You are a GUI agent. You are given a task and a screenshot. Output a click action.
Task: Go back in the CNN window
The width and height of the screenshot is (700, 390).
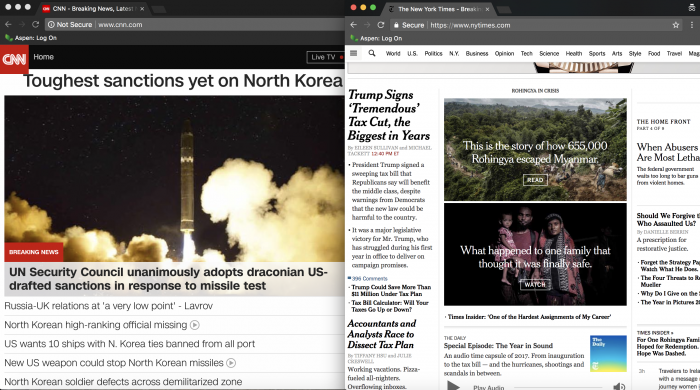(8, 25)
